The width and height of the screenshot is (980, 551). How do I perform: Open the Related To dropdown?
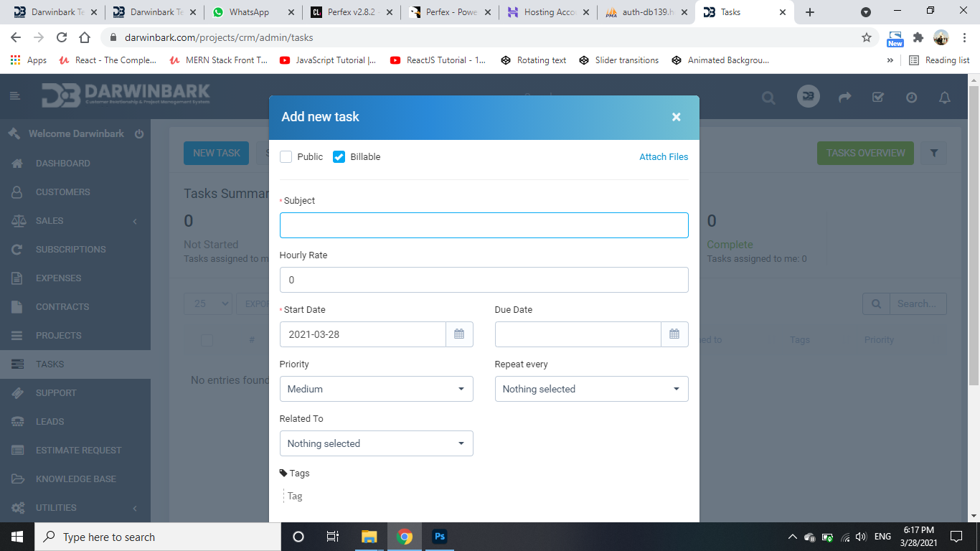pyautogui.click(x=376, y=443)
